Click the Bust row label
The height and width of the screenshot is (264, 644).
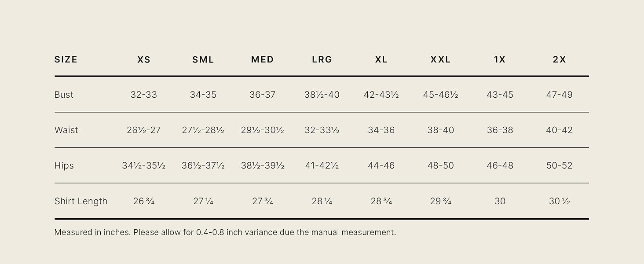coord(64,95)
